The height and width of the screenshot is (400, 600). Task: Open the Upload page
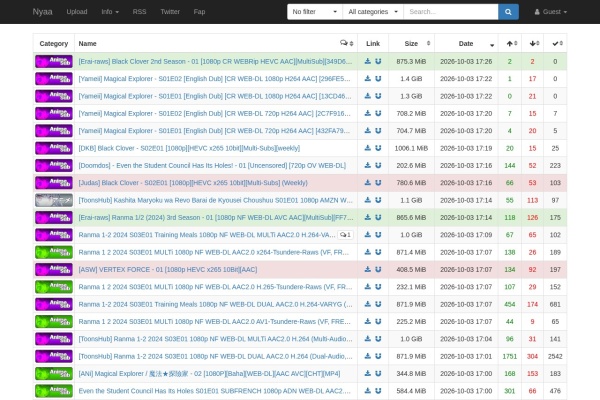coord(77,12)
